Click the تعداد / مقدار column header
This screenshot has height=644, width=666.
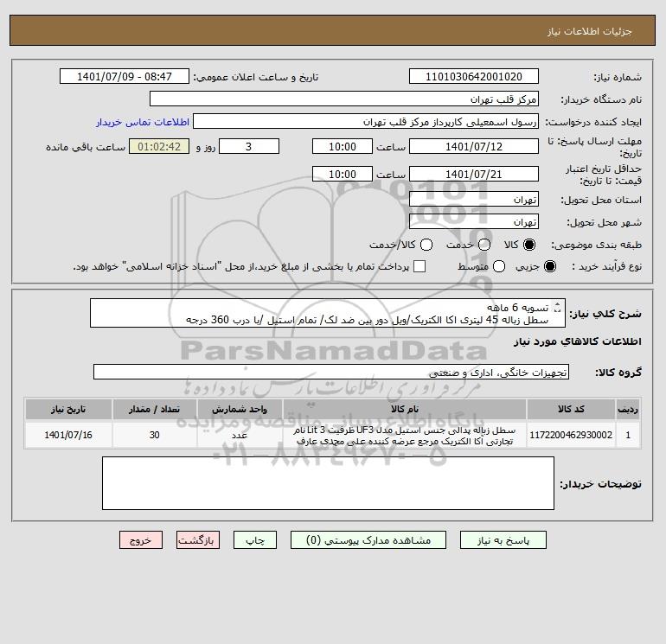pos(154,409)
